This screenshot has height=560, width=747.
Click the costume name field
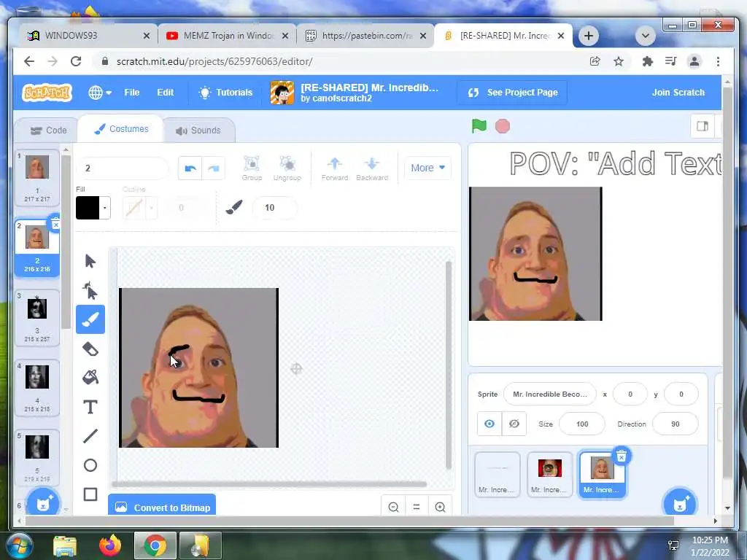(123, 168)
